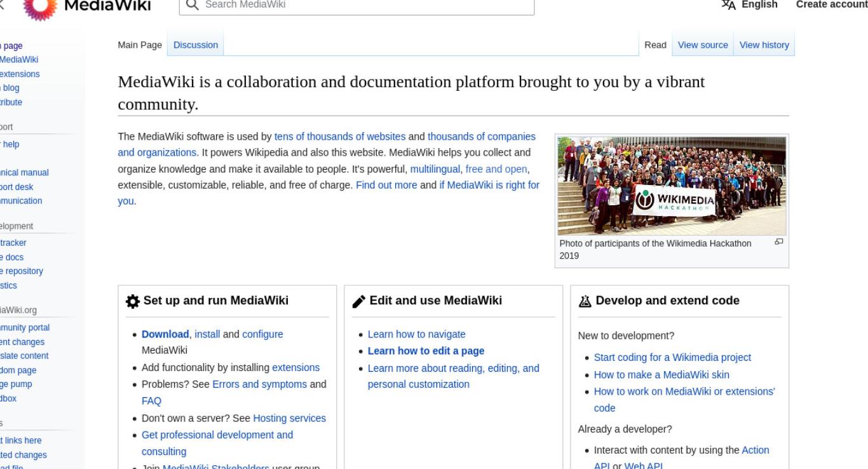Click the MediaWiki wordmark text in header
868x469 pixels.
tap(109, 6)
